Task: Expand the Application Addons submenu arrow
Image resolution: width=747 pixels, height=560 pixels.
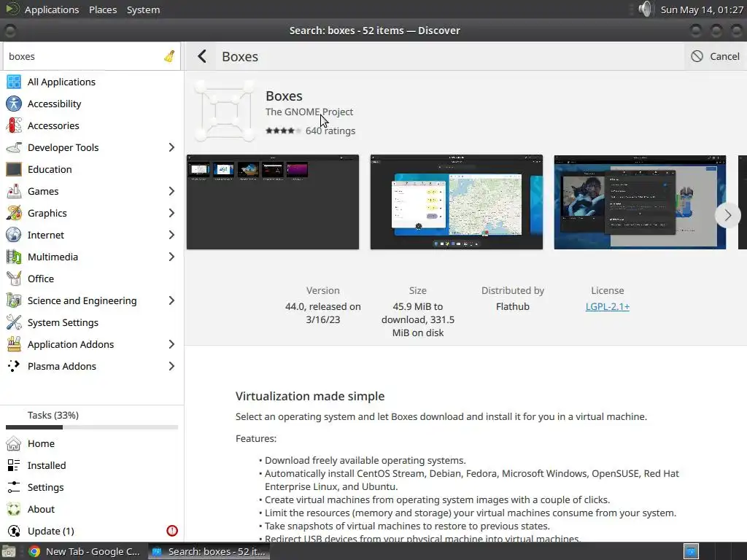Action: 171,345
